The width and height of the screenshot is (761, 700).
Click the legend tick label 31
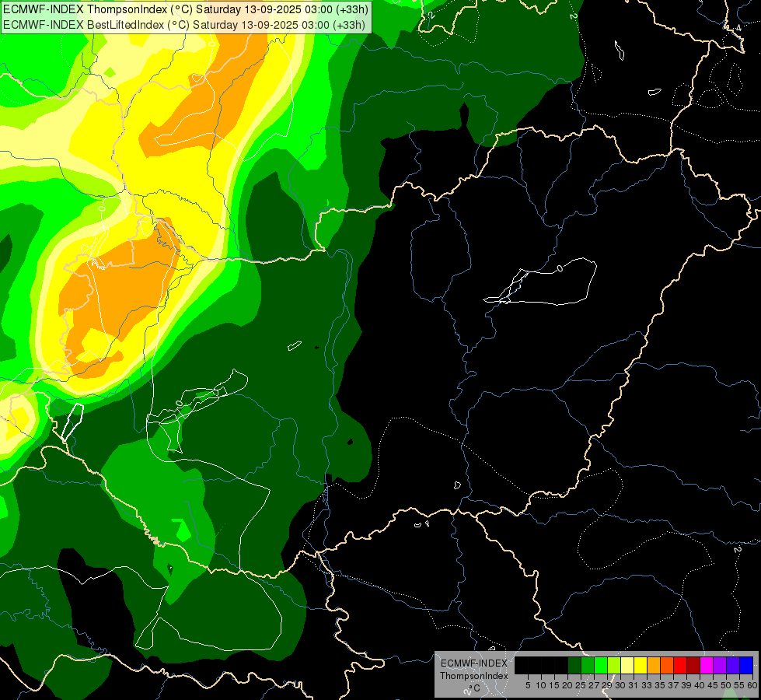click(634, 685)
